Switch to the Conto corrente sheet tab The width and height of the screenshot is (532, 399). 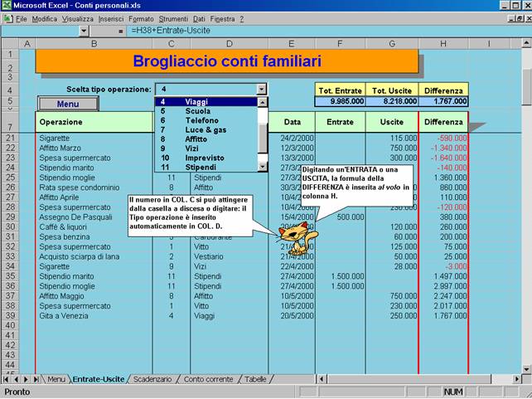click(210, 379)
